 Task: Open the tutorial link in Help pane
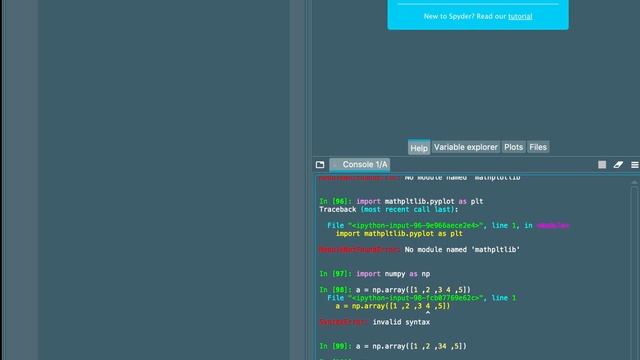520,16
